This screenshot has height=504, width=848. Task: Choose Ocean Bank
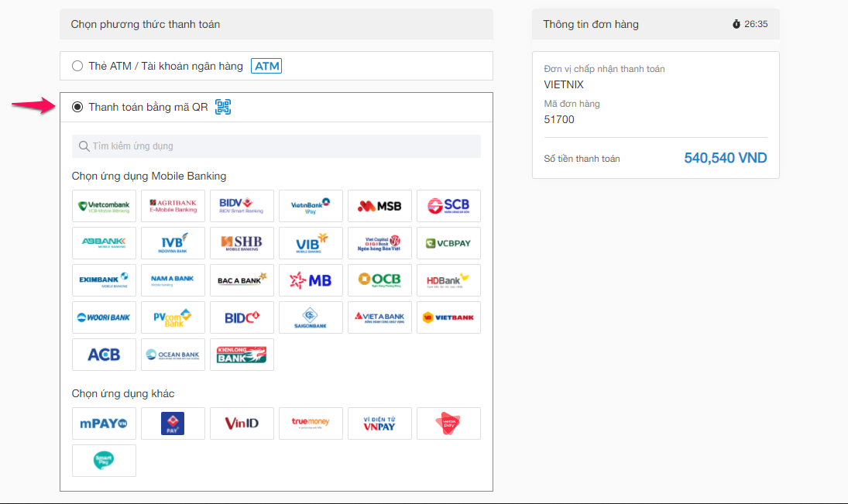pos(173,355)
